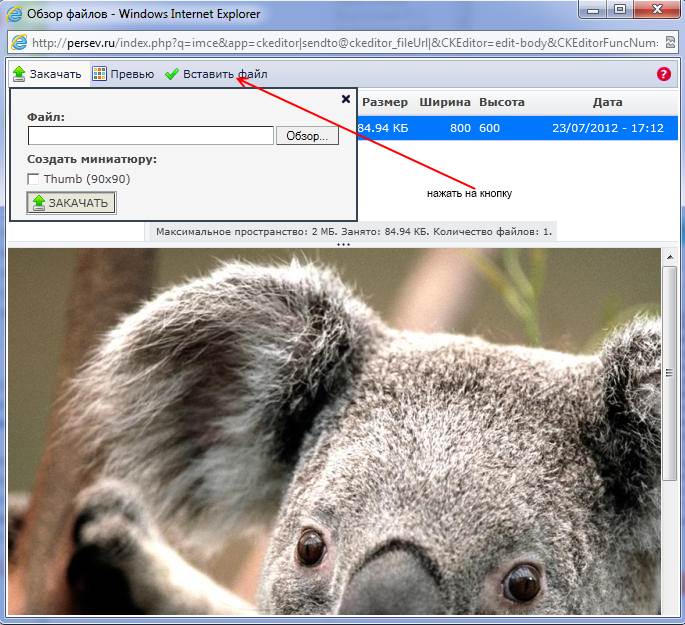Click the Превью grid icon
The image size is (685, 625).
pos(99,74)
